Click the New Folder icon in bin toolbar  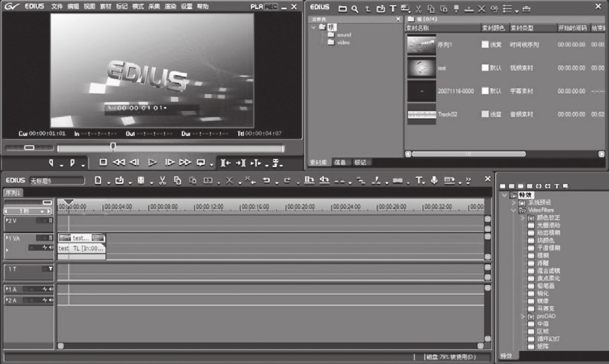click(x=342, y=9)
